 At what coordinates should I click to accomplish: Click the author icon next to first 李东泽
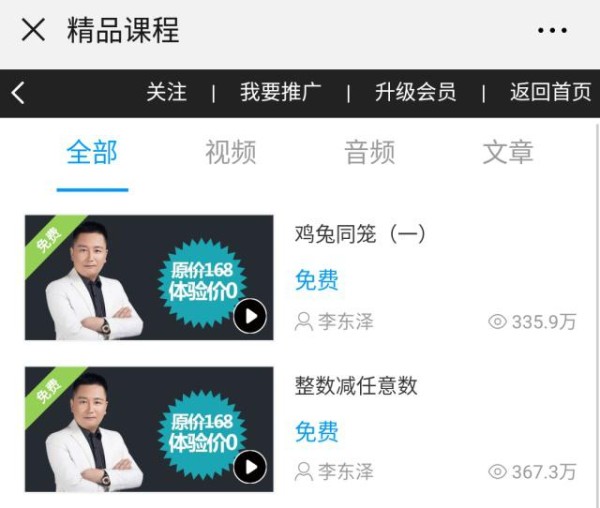(304, 322)
